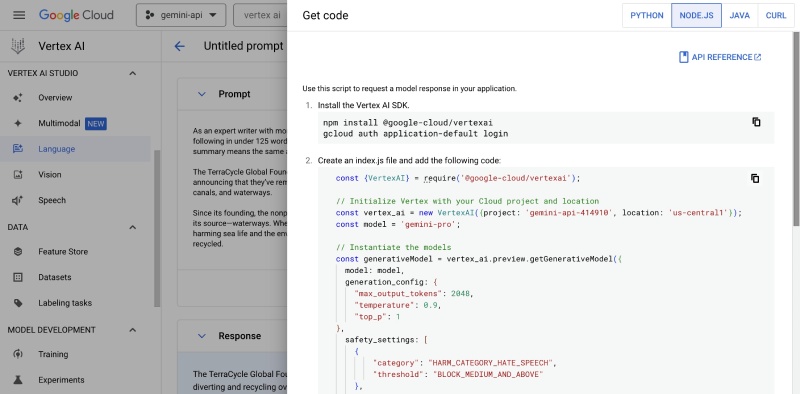The image size is (800, 394).
Task: Click the Language sidebar icon
Action: (x=18, y=149)
